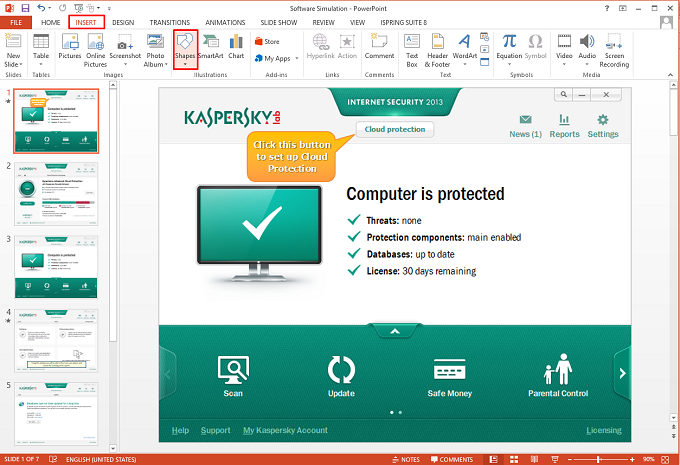The height and width of the screenshot is (465, 680).
Task: Open the FILE tab
Action: click(16, 23)
